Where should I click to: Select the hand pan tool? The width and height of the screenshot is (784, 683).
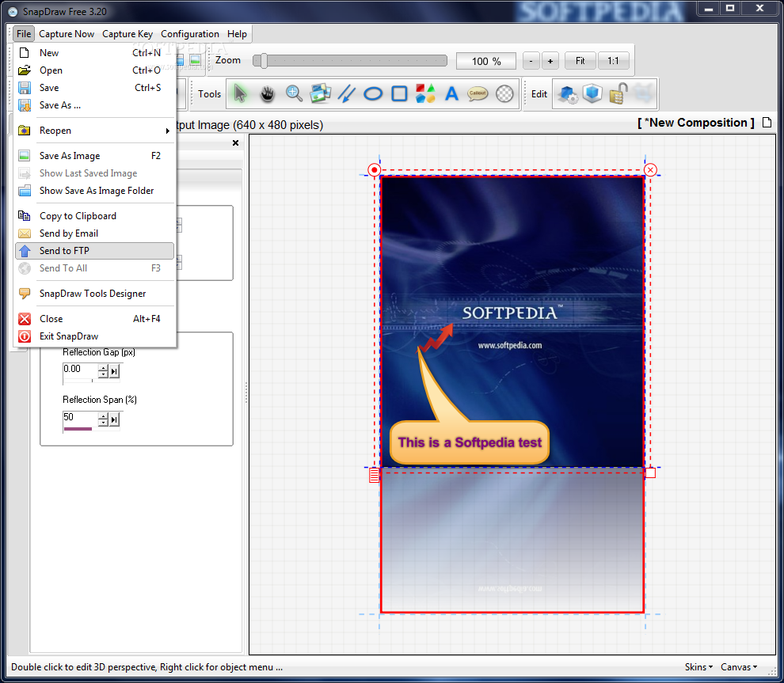[x=267, y=93]
